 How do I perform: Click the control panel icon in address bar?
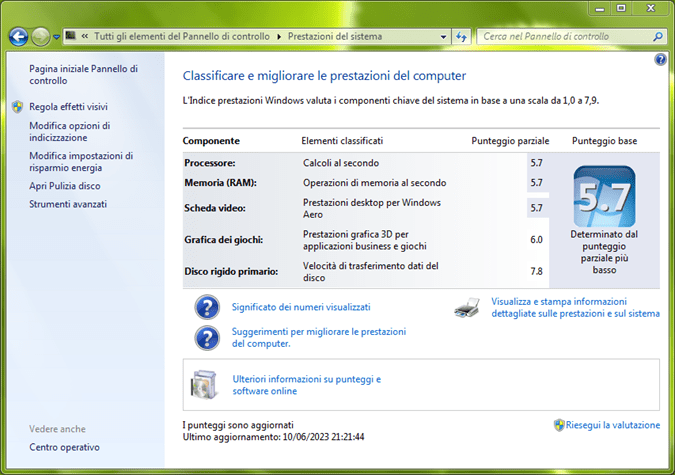click(x=71, y=36)
